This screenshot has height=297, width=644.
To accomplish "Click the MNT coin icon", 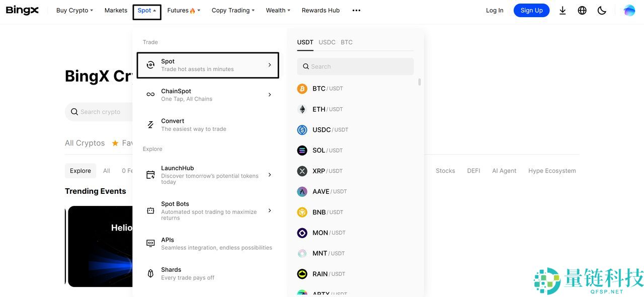I will 302,254.
